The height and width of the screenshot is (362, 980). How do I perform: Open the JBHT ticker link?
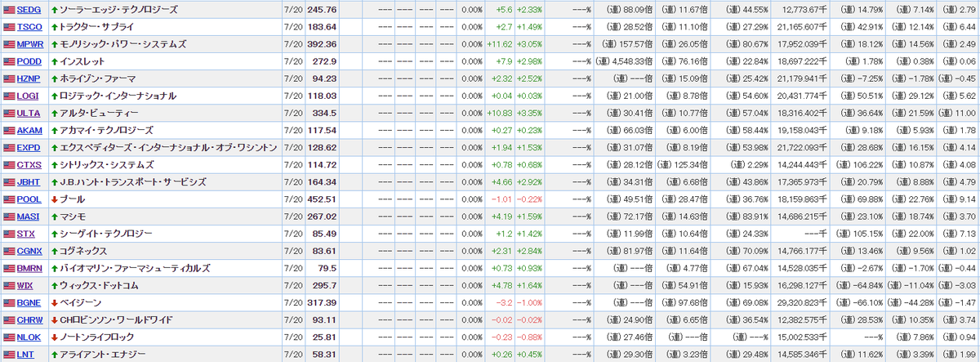pos(29,182)
